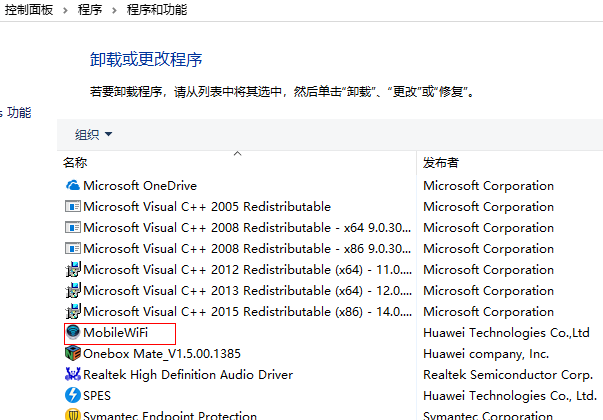Viewport: 603px width, 420px height.
Task: Click the Visual C++ 2008 x64 icon
Action: click(73, 228)
